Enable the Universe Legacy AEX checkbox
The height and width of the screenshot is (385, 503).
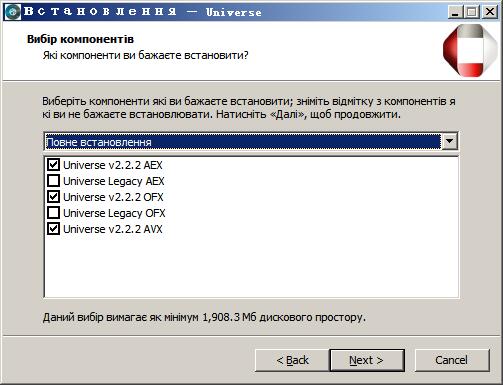coord(53,181)
